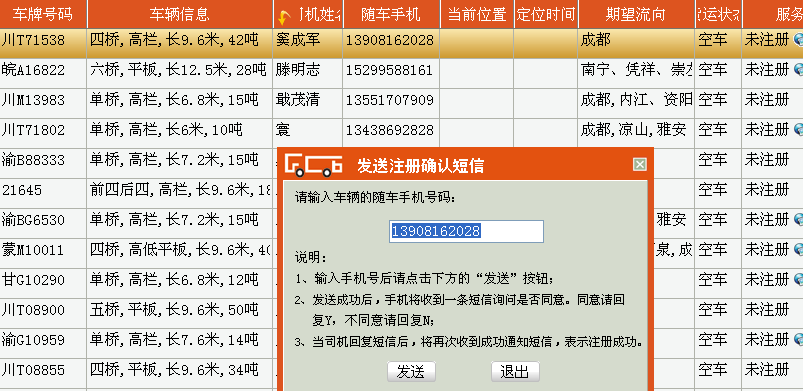Select plate number 渝BG6530

(34, 220)
